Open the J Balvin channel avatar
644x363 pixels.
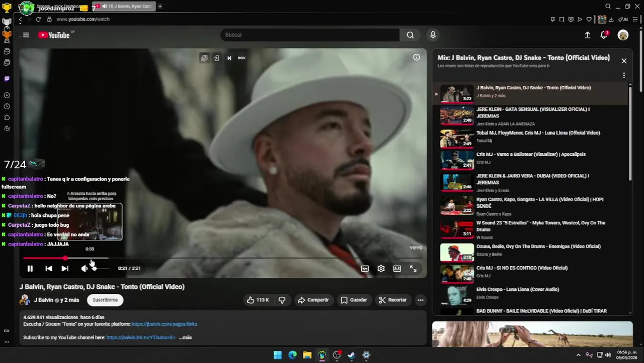[25, 300]
